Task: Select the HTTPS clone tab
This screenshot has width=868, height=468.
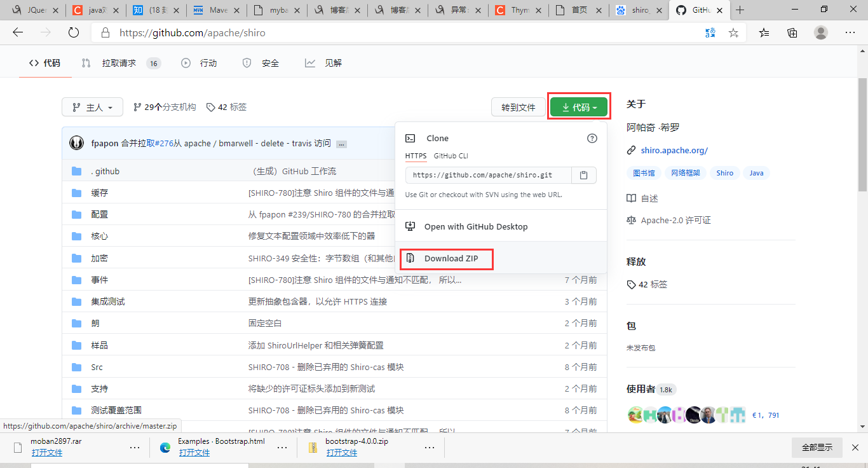Action: click(416, 156)
